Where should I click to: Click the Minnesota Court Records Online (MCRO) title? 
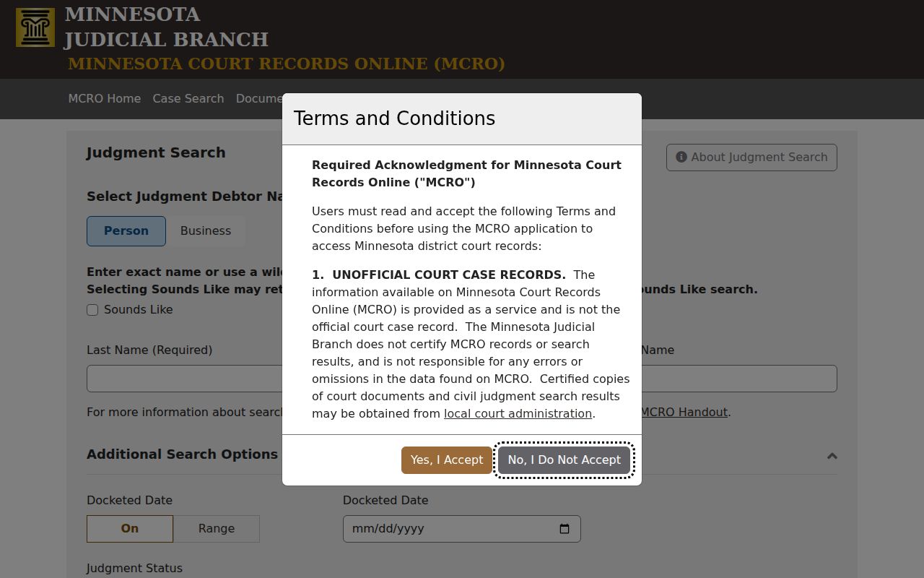coord(287,64)
